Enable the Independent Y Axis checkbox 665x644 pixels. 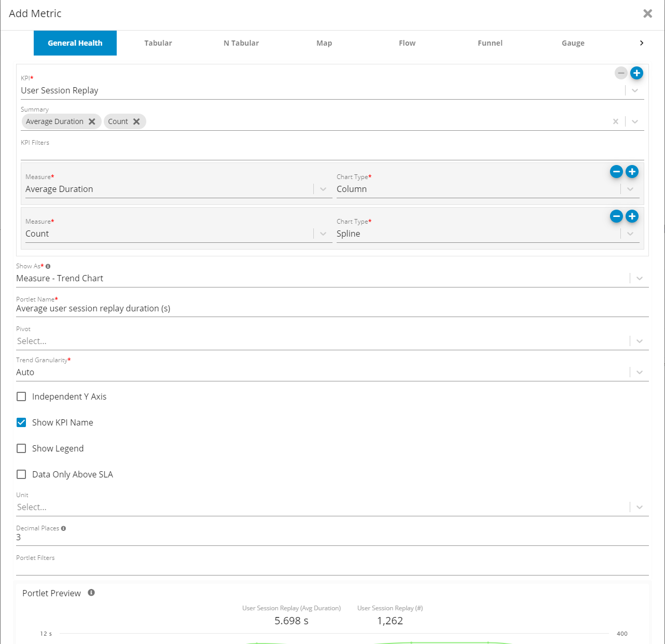[x=21, y=396]
